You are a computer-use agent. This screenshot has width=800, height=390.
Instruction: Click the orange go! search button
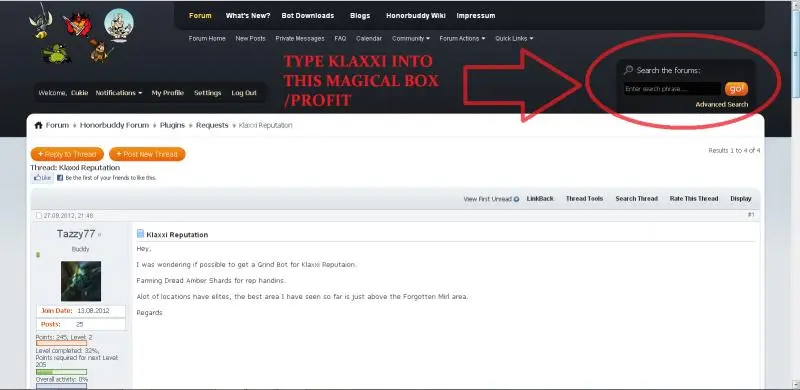coord(736,89)
